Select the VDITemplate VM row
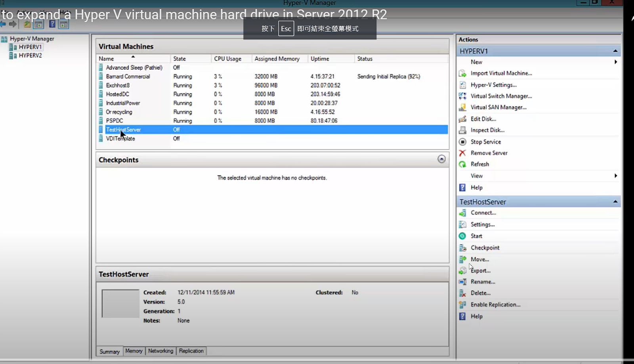 tap(273, 139)
